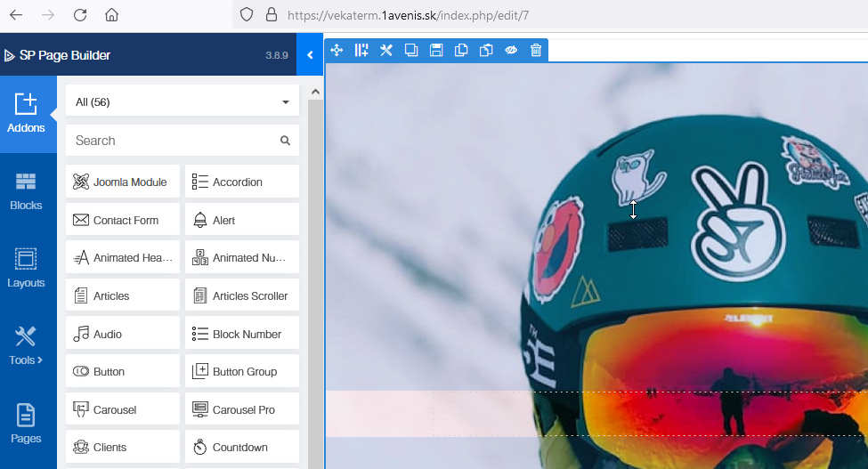Image resolution: width=868 pixels, height=469 pixels.
Task: Pick the Carousel Pro addon
Action: 242,410
